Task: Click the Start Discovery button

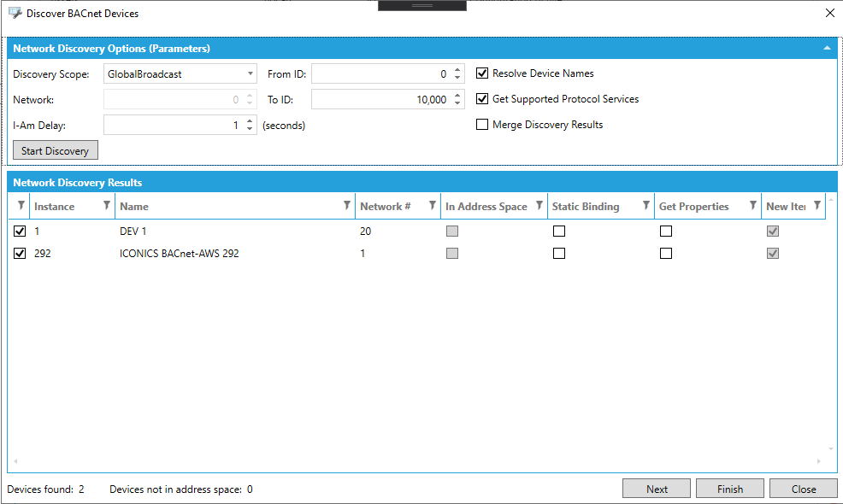Action: click(56, 151)
